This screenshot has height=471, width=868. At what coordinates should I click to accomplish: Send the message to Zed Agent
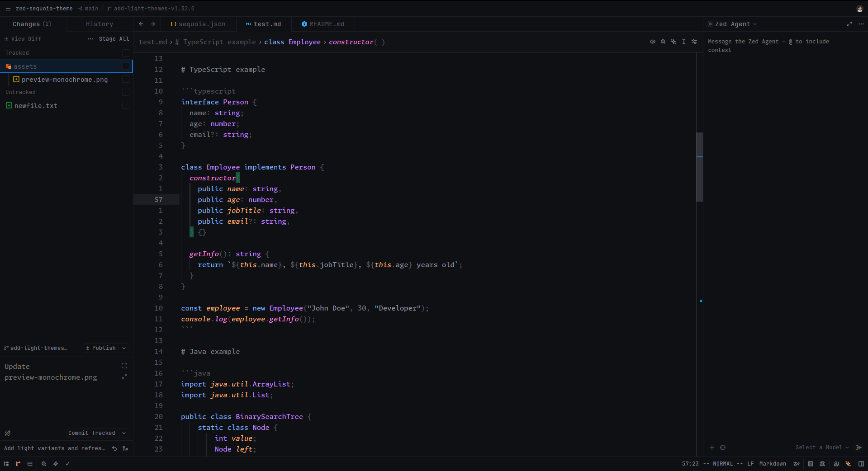pyautogui.click(x=859, y=447)
